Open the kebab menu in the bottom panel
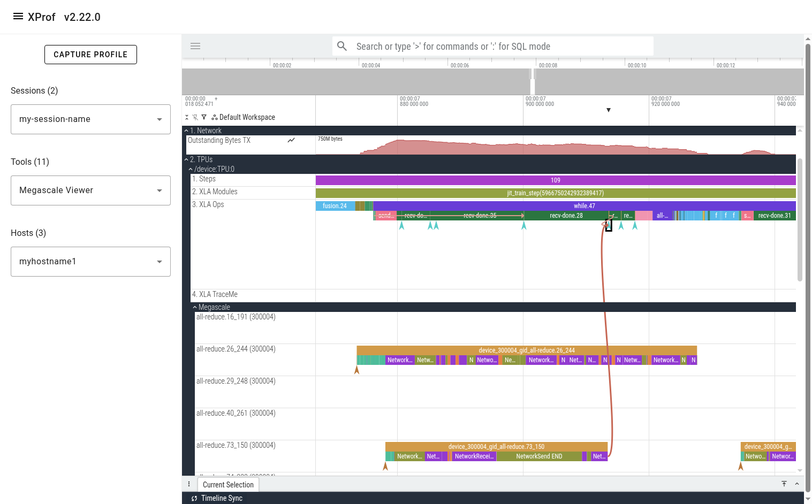 coord(189,484)
